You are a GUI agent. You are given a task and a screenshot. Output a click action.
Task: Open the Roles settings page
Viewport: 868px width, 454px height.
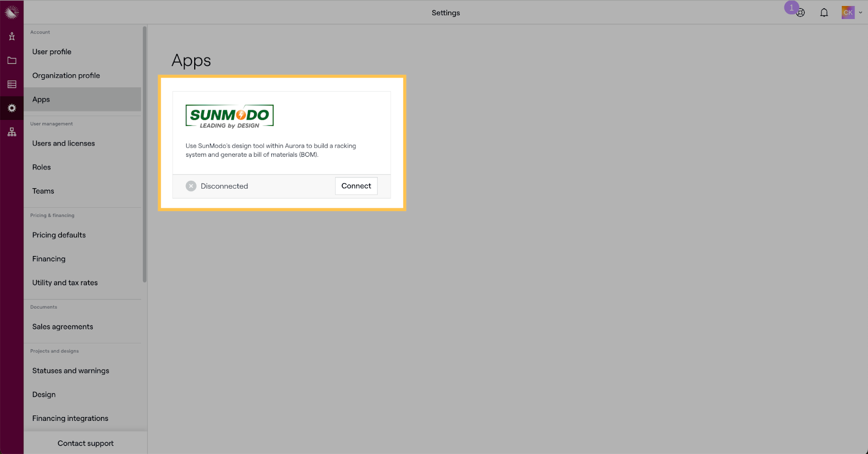tap(42, 167)
